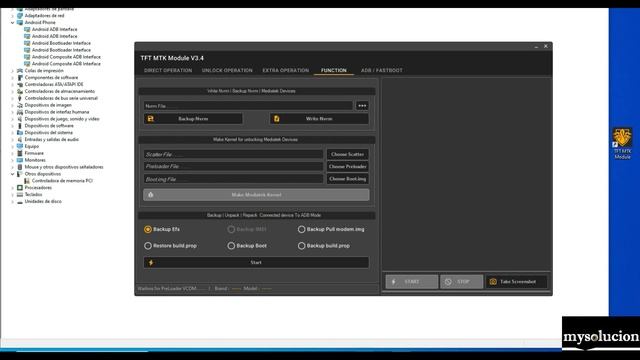Expand the Procesadores tree node

point(12,188)
